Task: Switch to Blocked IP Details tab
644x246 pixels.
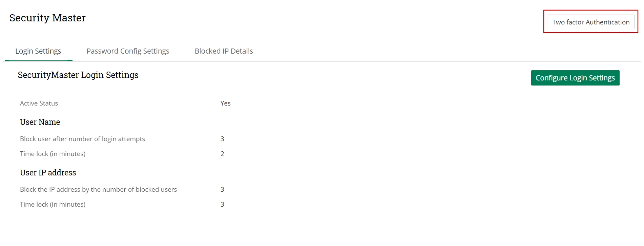Action: click(x=224, y=51)
